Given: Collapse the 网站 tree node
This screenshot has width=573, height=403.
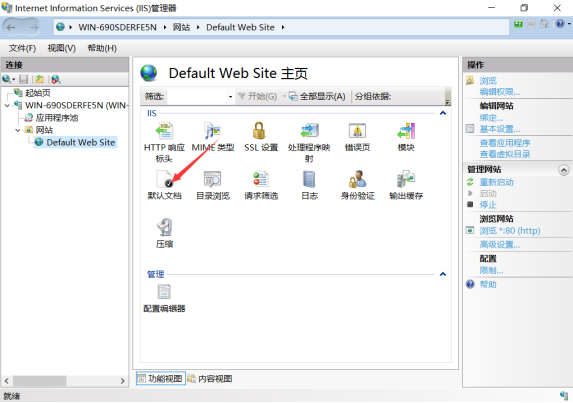Looking at the screenshot, I should coord(18,130).
